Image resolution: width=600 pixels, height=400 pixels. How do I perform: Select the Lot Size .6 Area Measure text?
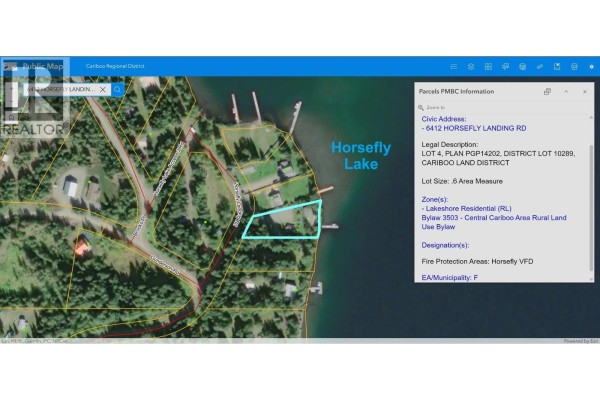point(462,181)
